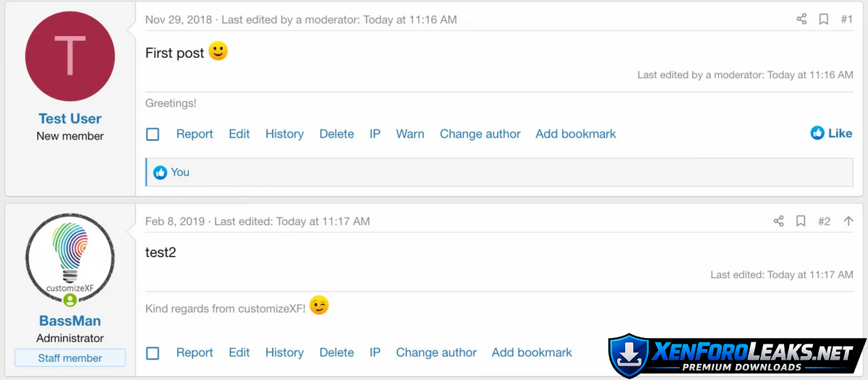
Task: Edit the 'test2' post
Action: click(x=239, y=352)
